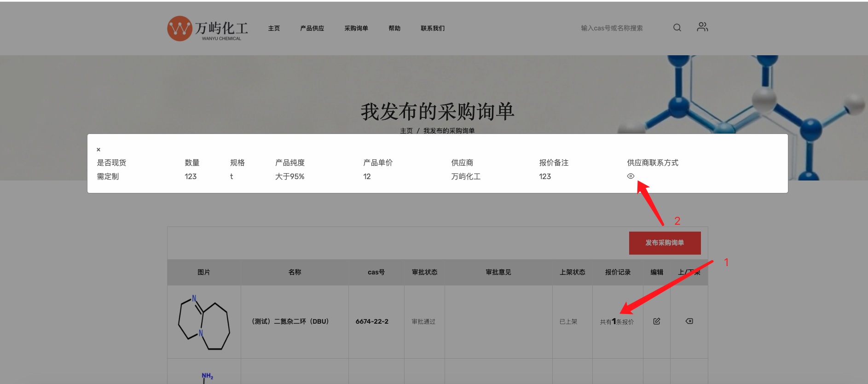Image resolution: width=868 pixels, height=384 pixels.
Task: Open the 主页 menu item
Action: tap(274, 29)
